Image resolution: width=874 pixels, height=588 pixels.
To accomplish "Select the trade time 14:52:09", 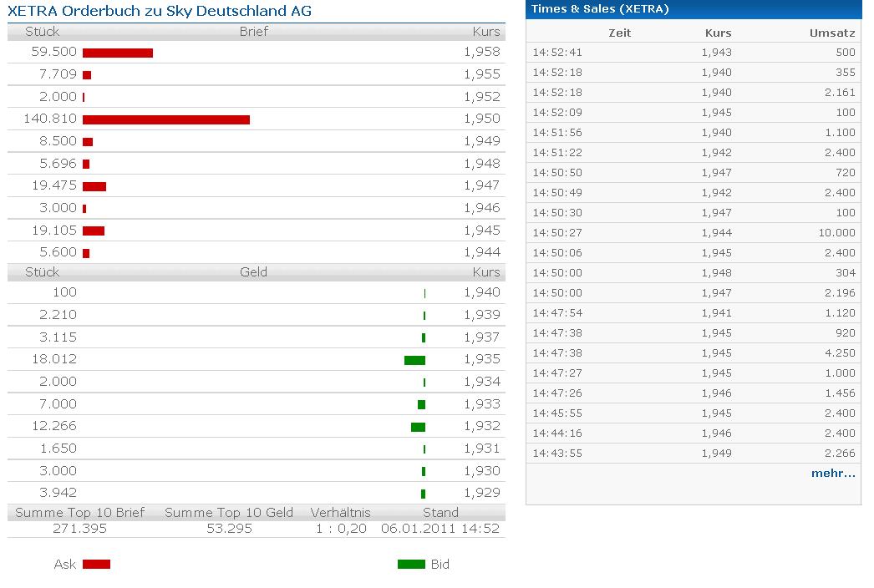I will click(x=557, y=113).
